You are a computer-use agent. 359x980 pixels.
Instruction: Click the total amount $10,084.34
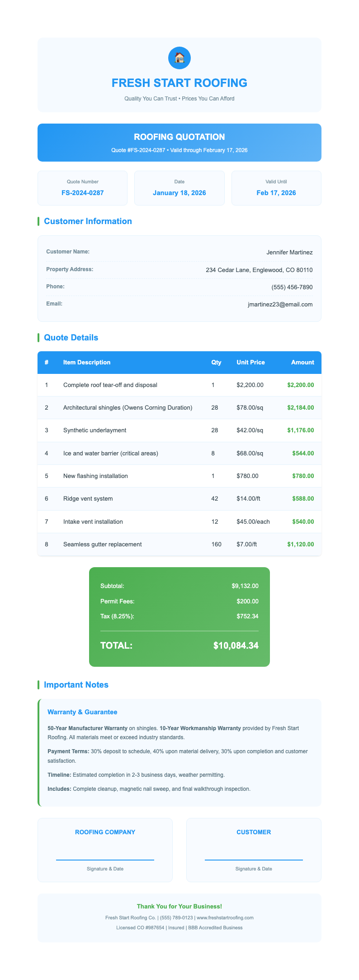[236, 645]
